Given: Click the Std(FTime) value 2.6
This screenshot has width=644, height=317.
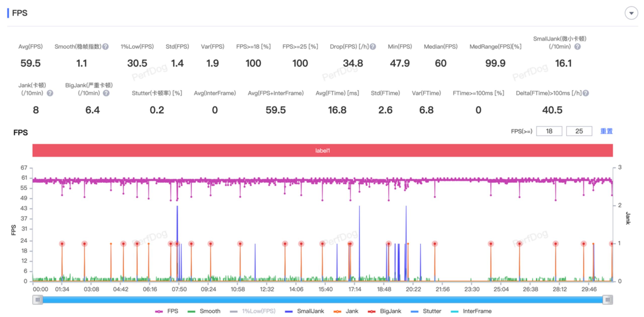Looking at the screenshot, I should tap(385, 110).
